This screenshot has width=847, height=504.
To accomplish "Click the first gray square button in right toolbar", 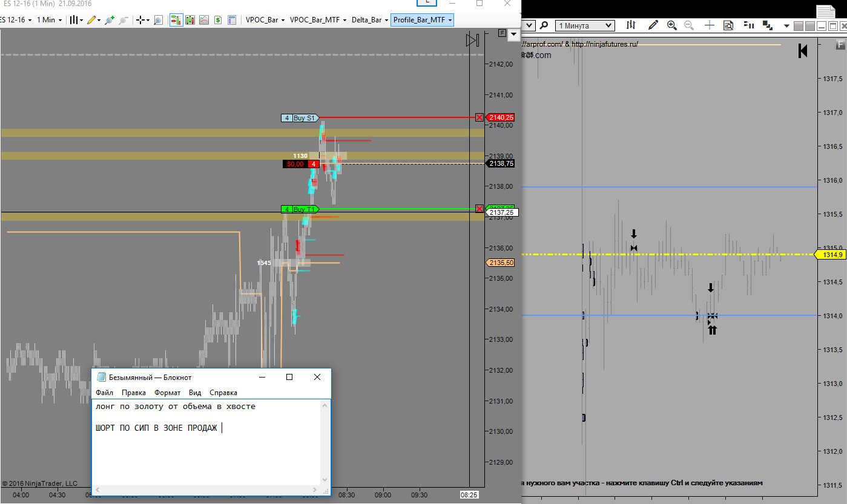I will point(798,26).
